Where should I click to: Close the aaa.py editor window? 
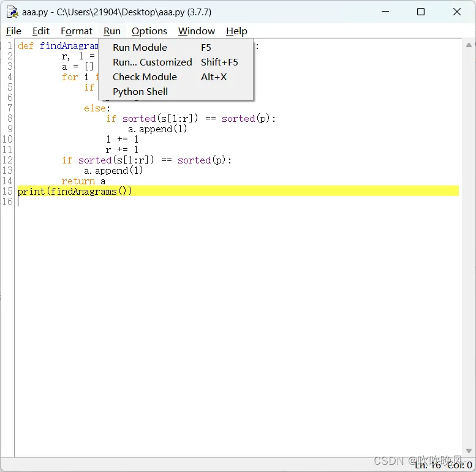pos(456,12)
